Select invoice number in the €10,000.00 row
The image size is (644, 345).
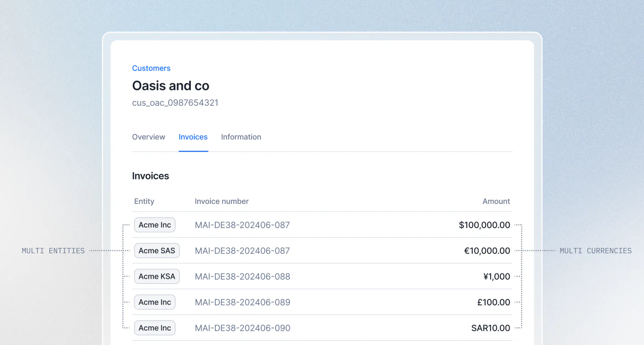pos(242,251)
